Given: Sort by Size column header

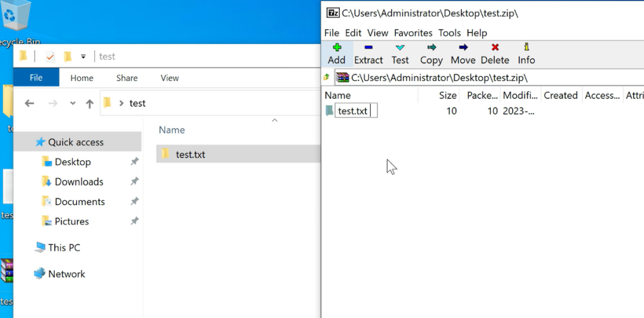Looking at the screenshot, I should click(438, 95).
